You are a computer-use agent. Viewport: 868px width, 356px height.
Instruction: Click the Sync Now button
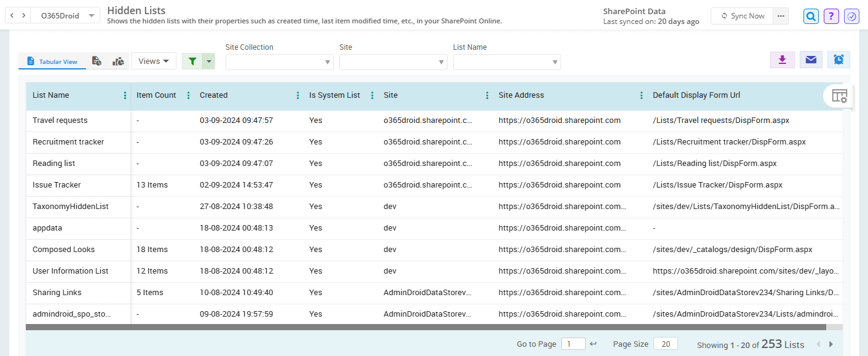click(742, 16)
